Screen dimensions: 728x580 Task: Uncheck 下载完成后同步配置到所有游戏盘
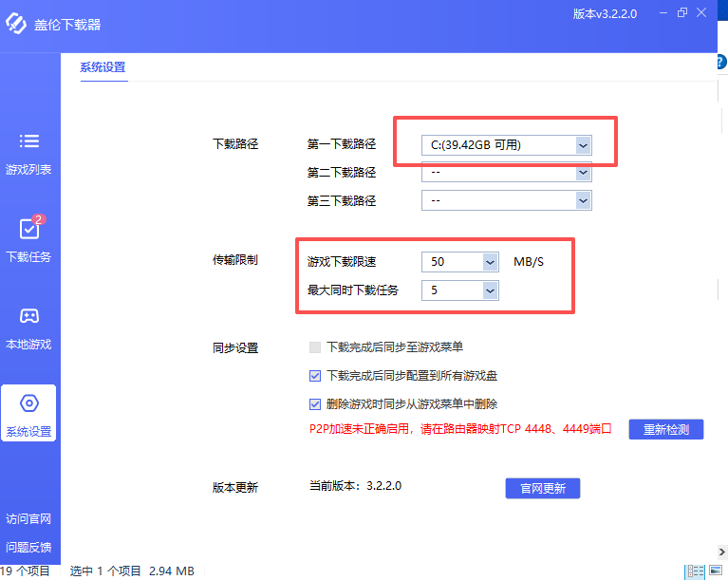315,376
